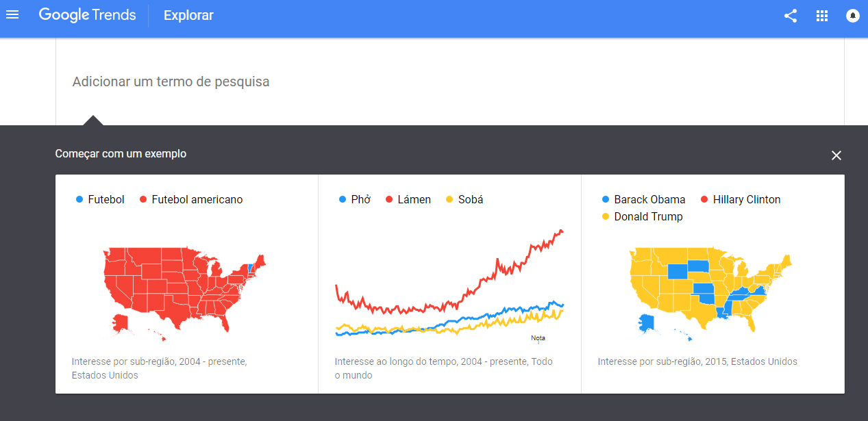Screen dimensions: 868x421
Task: Click the Lámen legend label
Action: click(414, 200)
